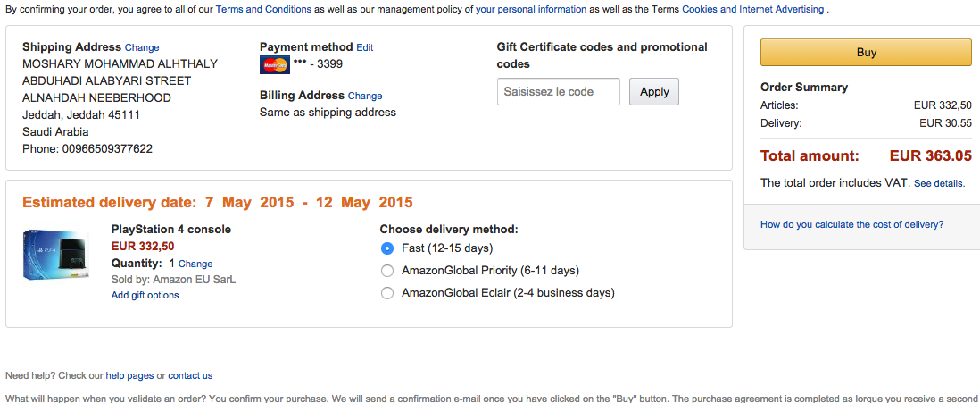Viewport: 980px width, 403px height.
Task: Open the Terms and Conditions link
Action: coord(263,9)
